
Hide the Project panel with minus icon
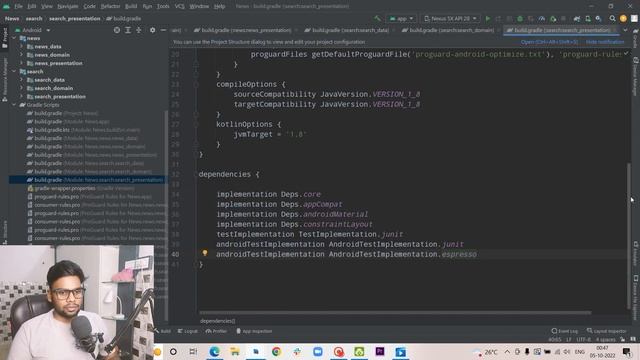[163, 30]
